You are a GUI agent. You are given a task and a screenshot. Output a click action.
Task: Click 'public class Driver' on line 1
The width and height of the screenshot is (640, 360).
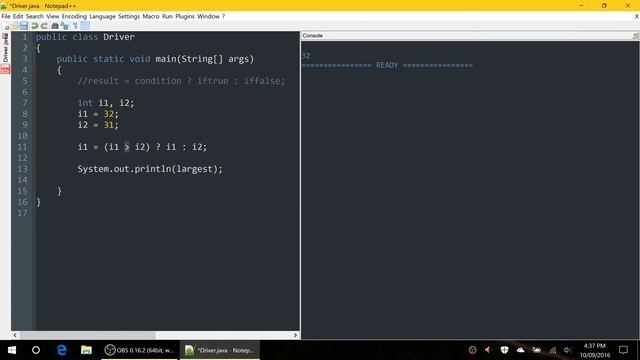(85, 37)
